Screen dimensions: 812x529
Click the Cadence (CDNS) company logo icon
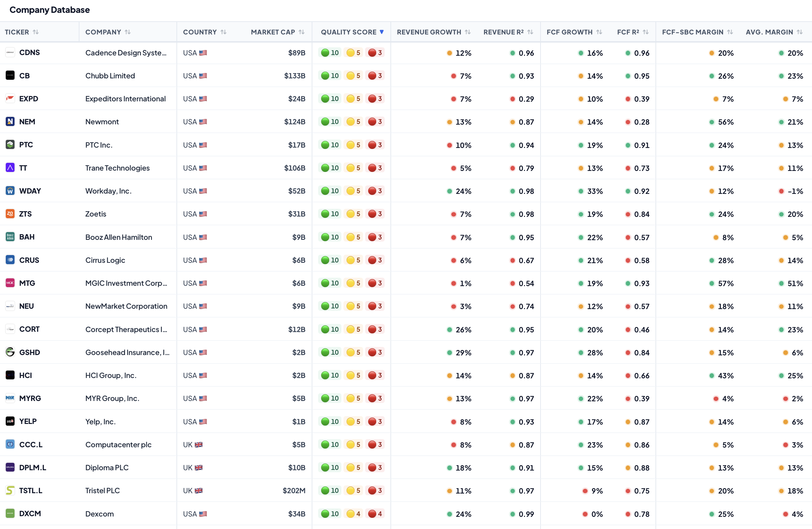click(x=10, y=52)
